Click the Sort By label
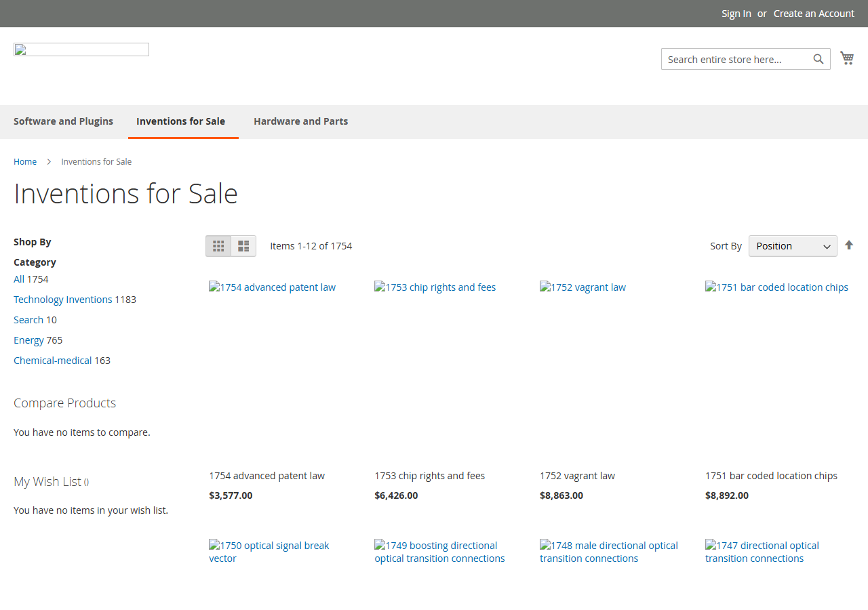 coord(726,246)
